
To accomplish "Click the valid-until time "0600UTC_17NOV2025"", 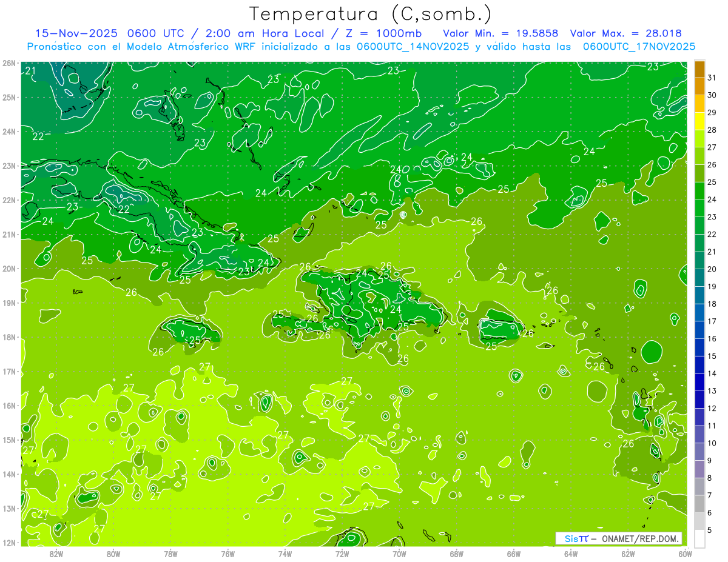I will [639, 47].
